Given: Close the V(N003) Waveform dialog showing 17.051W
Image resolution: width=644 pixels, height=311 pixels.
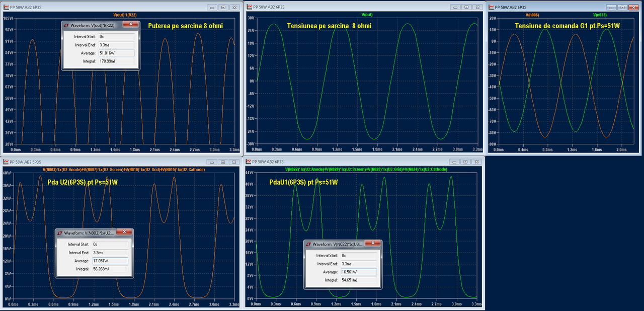Looking at the screenshot, I should [x=125, y=232].
